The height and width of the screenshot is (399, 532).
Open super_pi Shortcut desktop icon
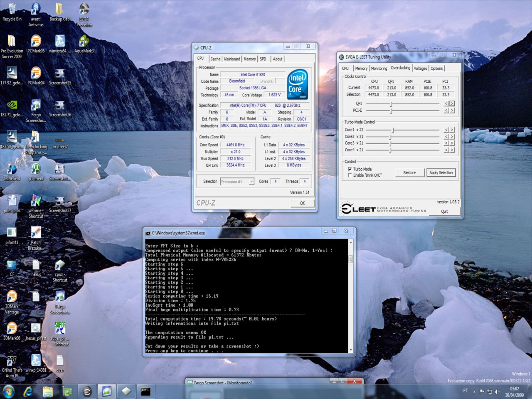click(x=60, y=334)
